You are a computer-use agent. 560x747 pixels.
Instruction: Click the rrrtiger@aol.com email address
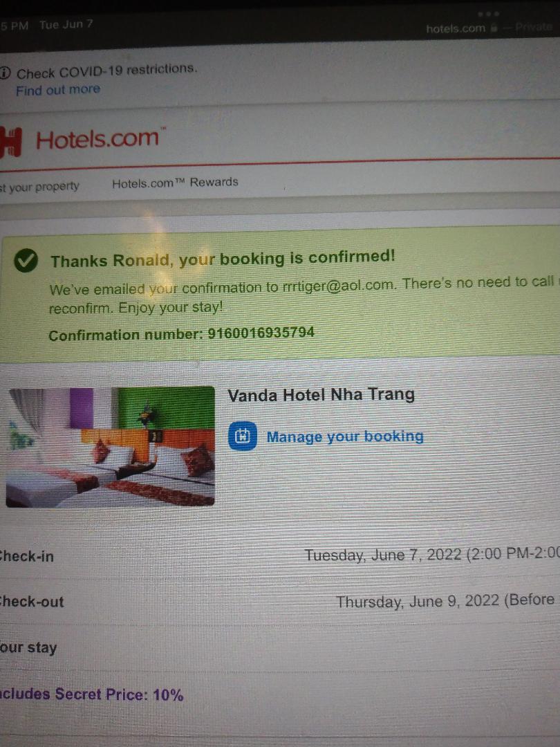pyautogui.click(x=338, y=286)
